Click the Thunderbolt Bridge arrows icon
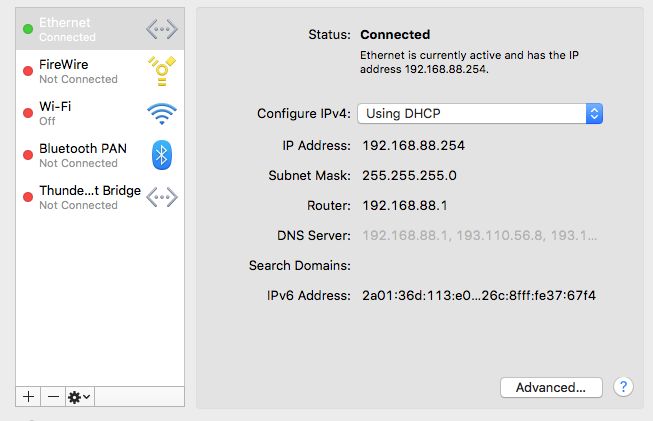The width and height of the screenshot is (653, 421). click(162, 197)
